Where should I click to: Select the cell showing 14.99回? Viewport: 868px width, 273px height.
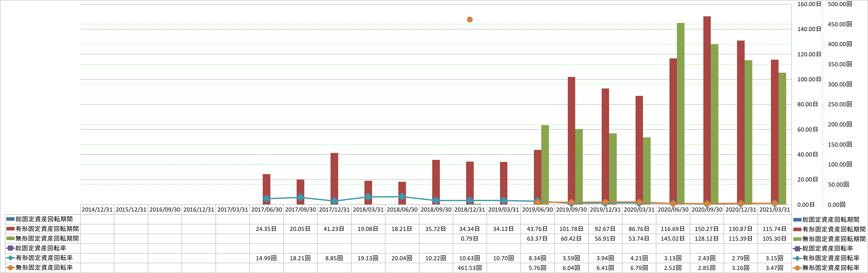pos(266,258)
